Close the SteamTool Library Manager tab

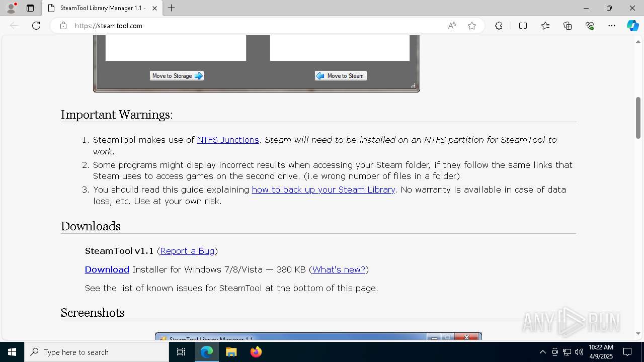click(155, 8)
